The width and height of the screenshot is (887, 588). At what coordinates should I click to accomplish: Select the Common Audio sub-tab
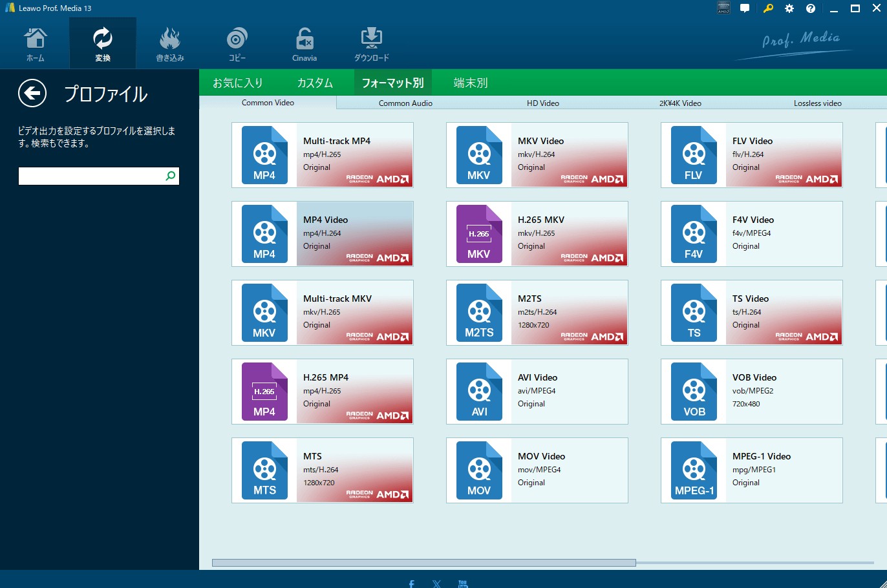(405, 103)
